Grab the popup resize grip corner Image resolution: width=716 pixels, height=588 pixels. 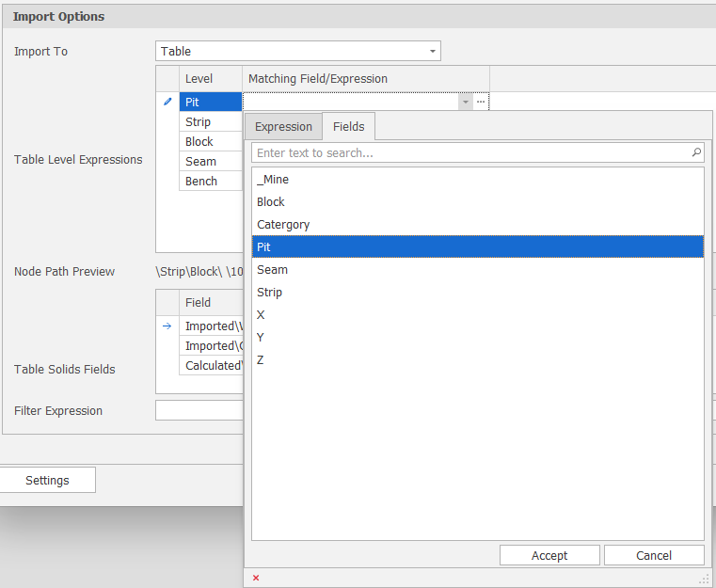[x=704, y=579]
